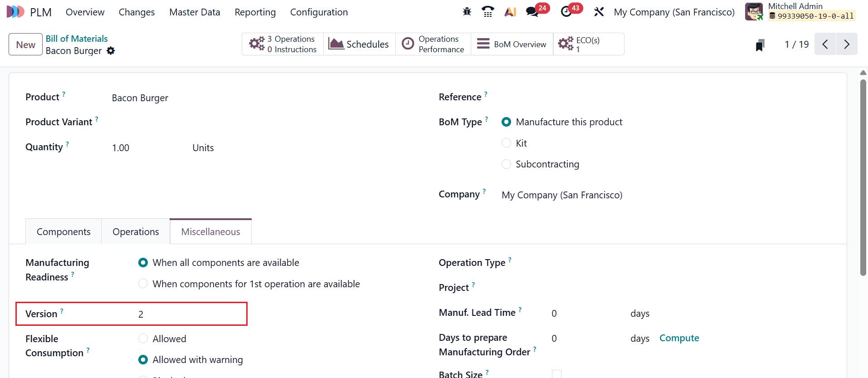Select Kit BoM type

(x=506, y=143)
